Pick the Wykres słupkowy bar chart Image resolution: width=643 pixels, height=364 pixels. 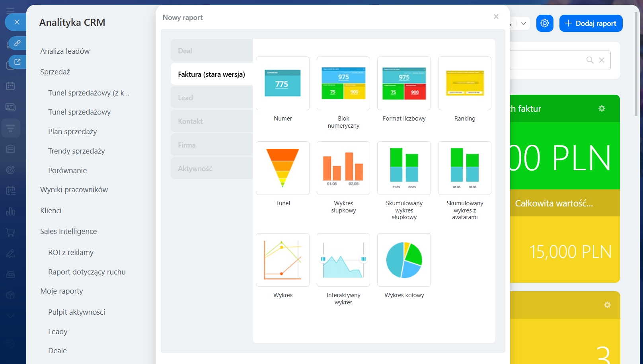(343, 168)
